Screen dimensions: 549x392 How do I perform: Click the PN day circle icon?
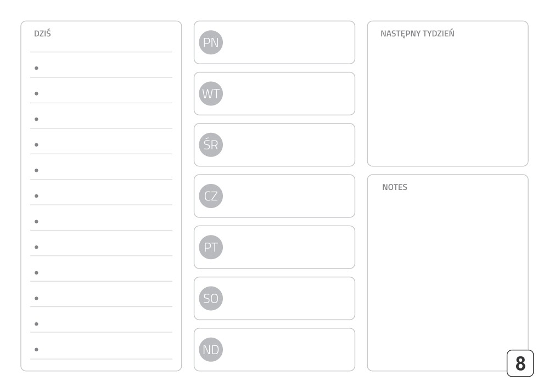tap(211, 42)
